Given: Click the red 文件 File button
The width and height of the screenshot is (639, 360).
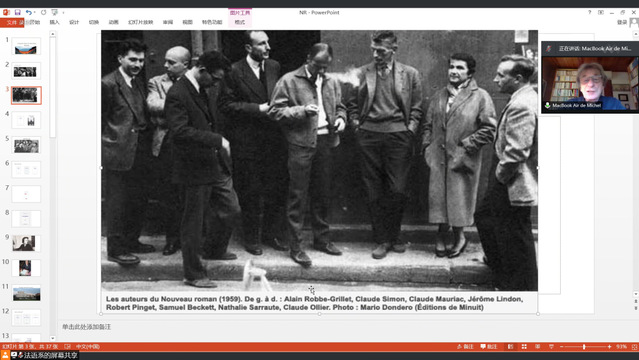Looking at the screenshot, I should (12, 22).
